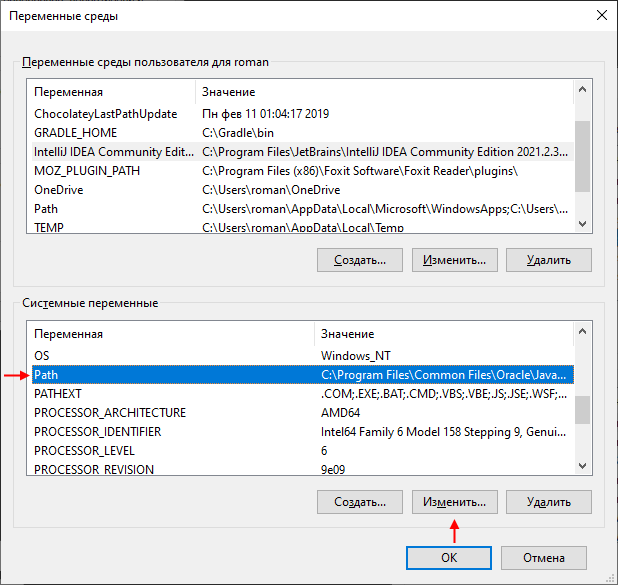
Task: Click the user variables scrollbar thumb
Action: [x=582, y=156]
